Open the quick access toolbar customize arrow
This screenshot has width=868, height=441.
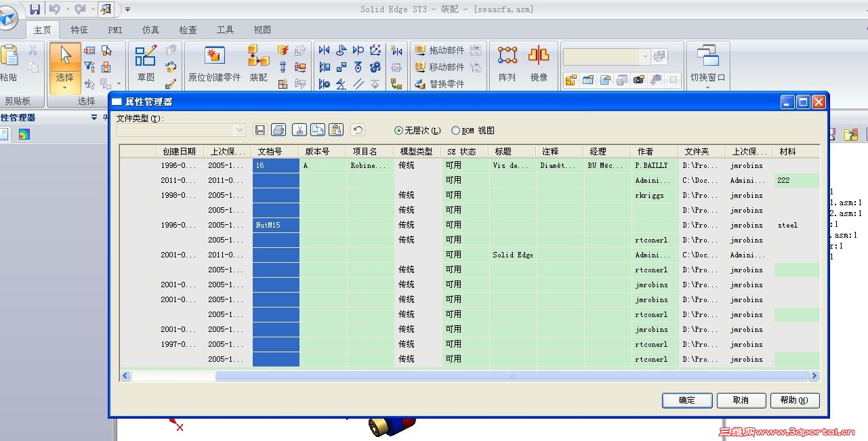click(127, 9)
